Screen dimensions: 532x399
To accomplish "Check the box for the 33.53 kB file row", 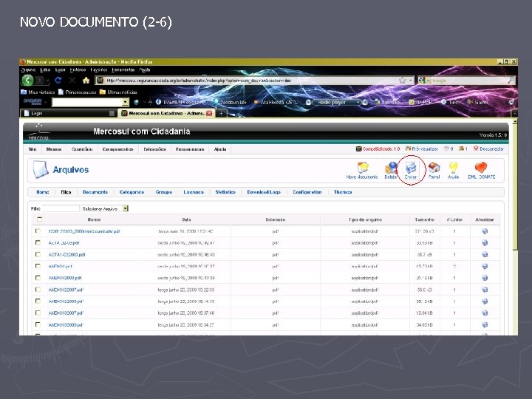I will click(38, 242).
